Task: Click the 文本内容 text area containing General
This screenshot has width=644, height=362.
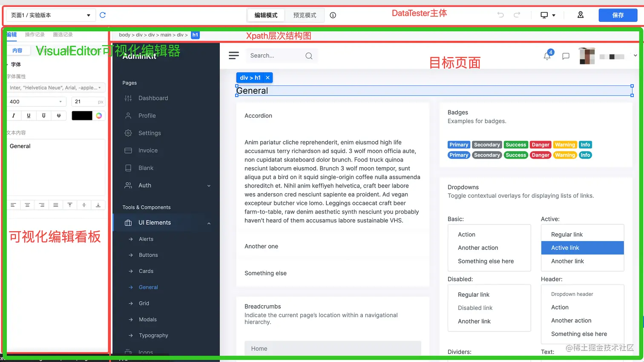Action: coord(56,167)
